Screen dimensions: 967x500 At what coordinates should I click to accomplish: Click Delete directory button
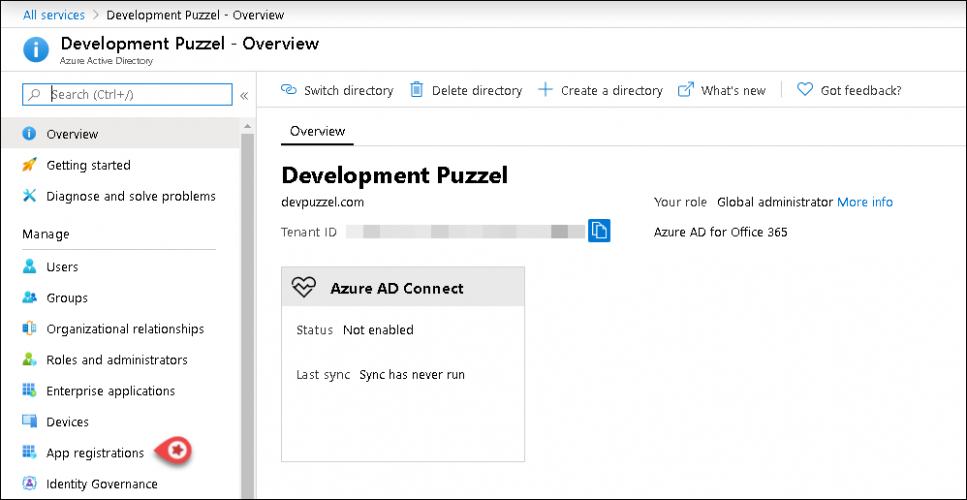coord(466,90)
